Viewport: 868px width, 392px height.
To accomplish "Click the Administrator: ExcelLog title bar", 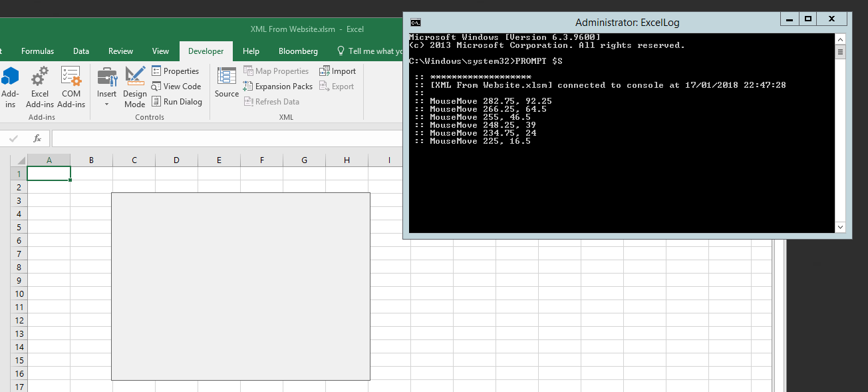I will tap(627, 22).
